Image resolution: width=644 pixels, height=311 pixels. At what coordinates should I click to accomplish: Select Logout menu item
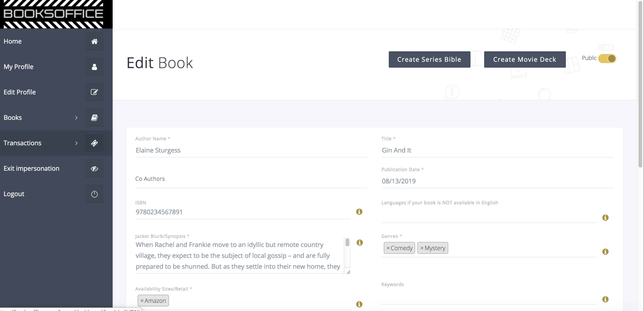(x=14, y=194)
